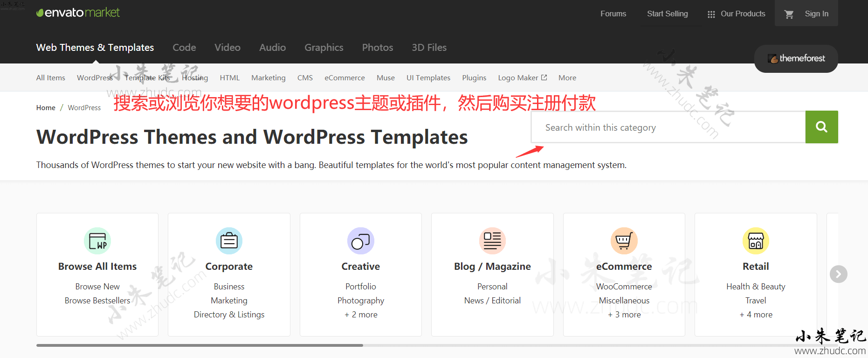Switch to the Graphics tab
Viewport: 868px width, 358px height.
pos(324,48)
